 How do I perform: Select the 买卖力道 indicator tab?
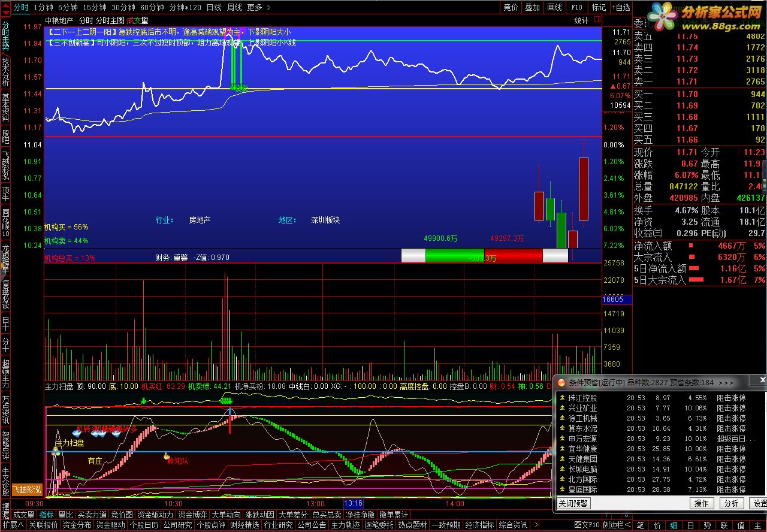coord(92,515)
